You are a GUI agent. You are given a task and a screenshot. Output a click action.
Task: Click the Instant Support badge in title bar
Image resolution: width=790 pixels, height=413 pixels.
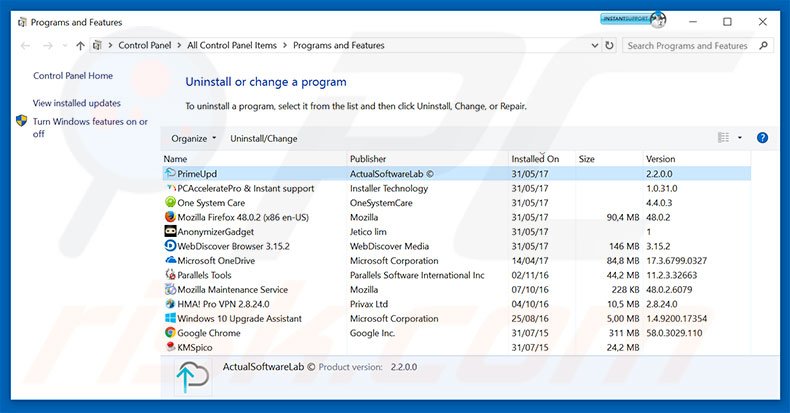[633, 20]
